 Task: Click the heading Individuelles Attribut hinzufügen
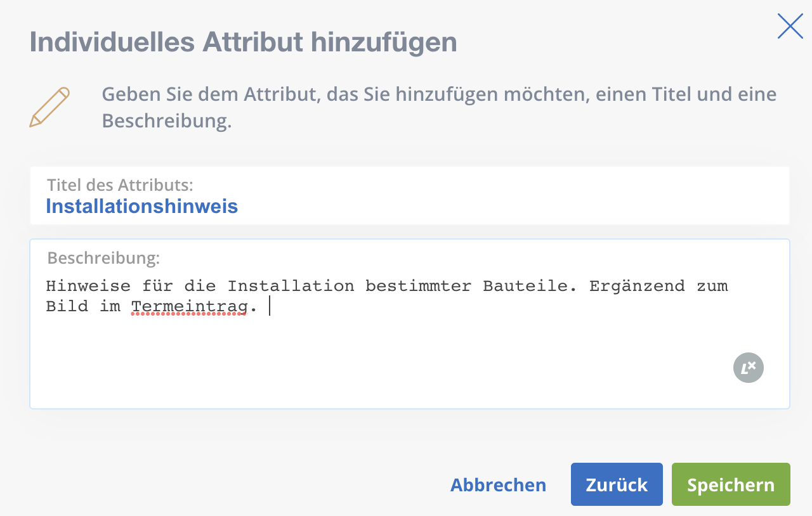pos(244,42)
